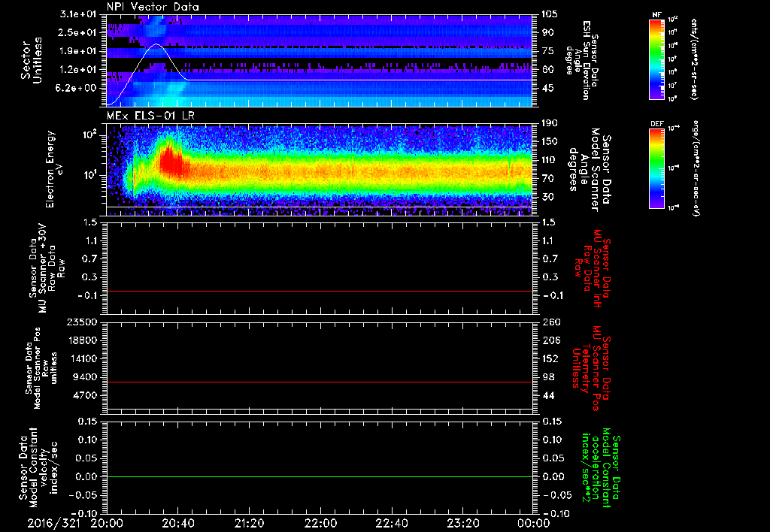
Task: Click the "00:00" time tick label
Action: click(x=534, y=523)
